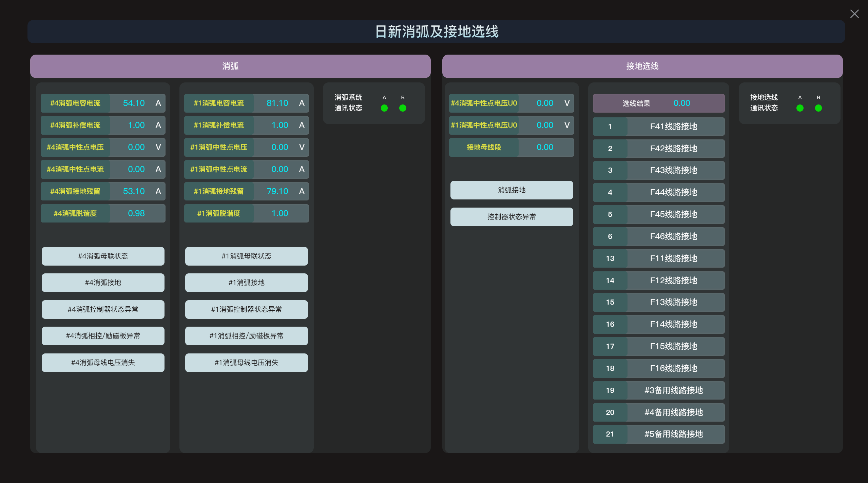868x483 pixels.
Task: Click 消弧系统 channel A status indicator
Action: 384,108
